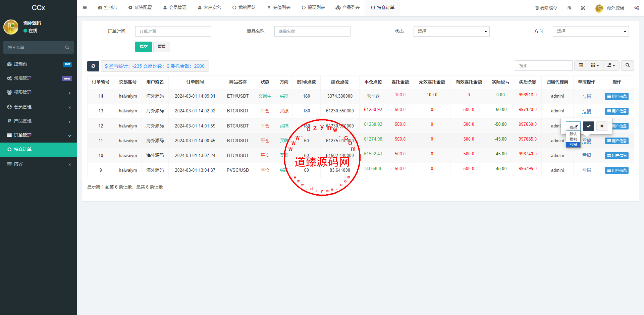The image size is (644, 315).
Task: Open the export data dropdown
Action: pos(611,65)
